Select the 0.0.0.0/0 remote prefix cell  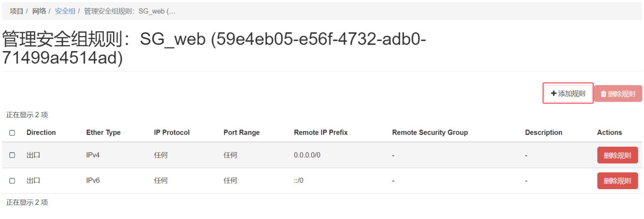(x=307, y=155)
